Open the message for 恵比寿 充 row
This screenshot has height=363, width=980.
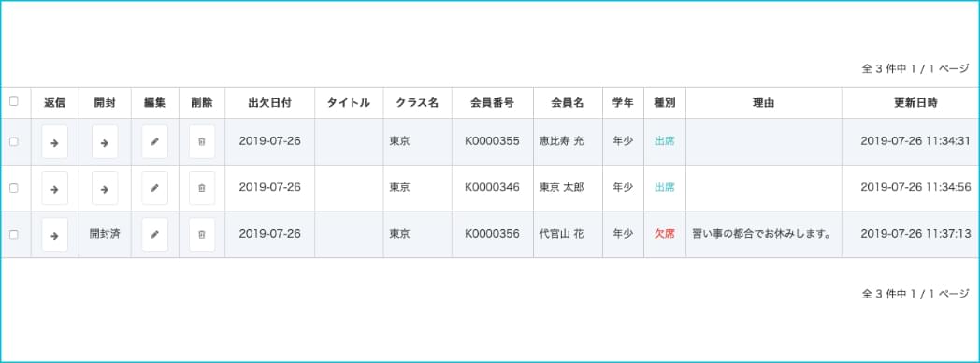105,142
